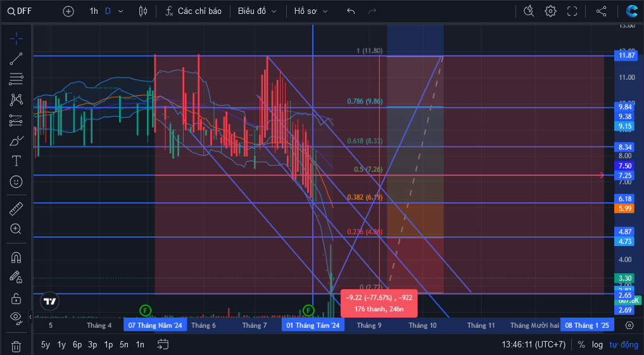Open the Biểu đồ dropdown
Viewport: 644px width, 355px height.
pos(257,11)
